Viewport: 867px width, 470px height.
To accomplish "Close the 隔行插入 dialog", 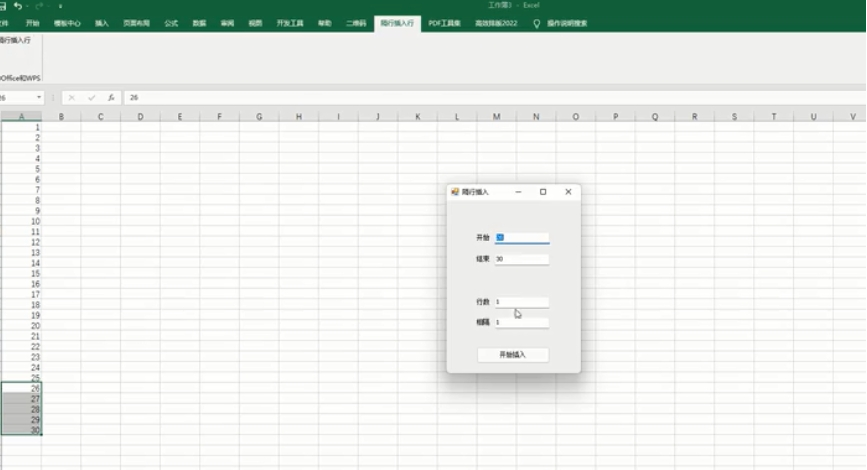I will point(568,192).
